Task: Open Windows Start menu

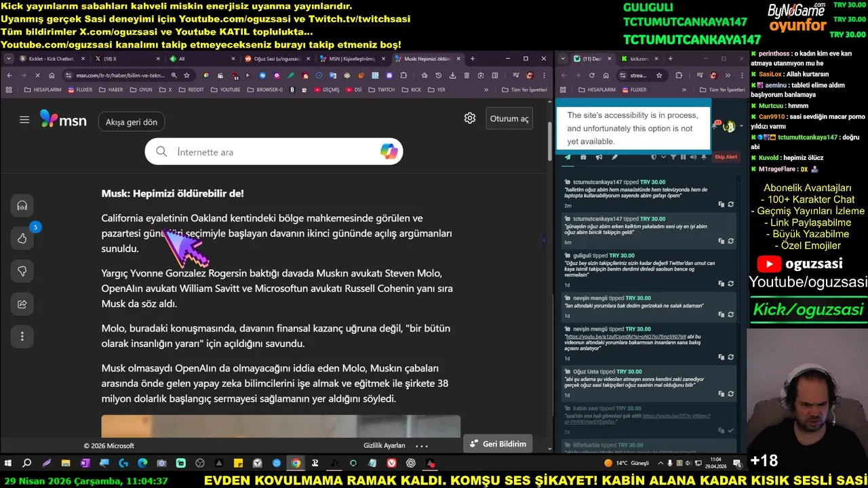Action: coord(8,464)
